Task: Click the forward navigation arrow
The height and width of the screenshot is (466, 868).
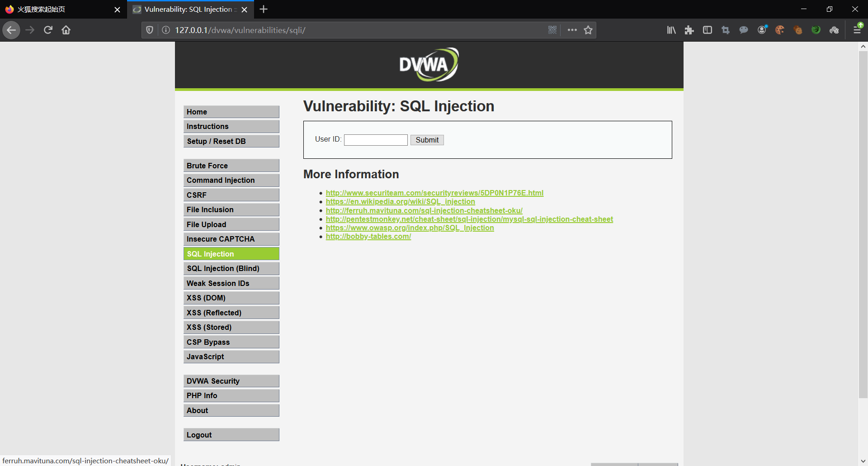Action: tap(30, 30)
